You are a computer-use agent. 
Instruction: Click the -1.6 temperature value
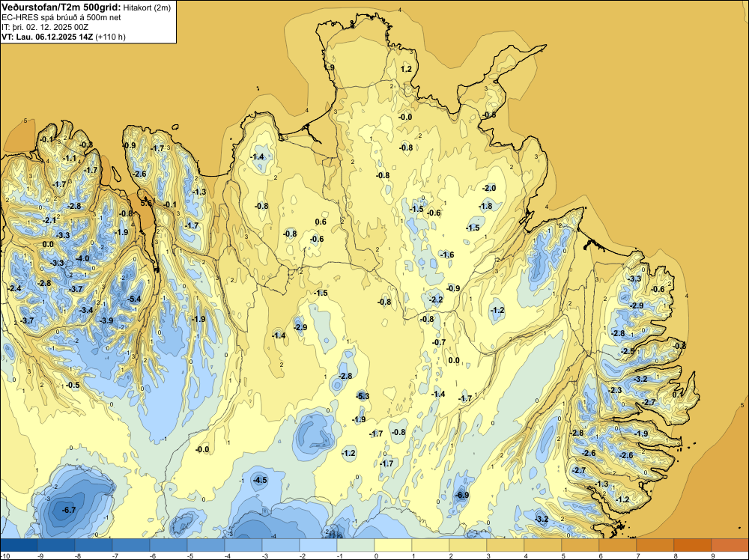click(447, 255)
